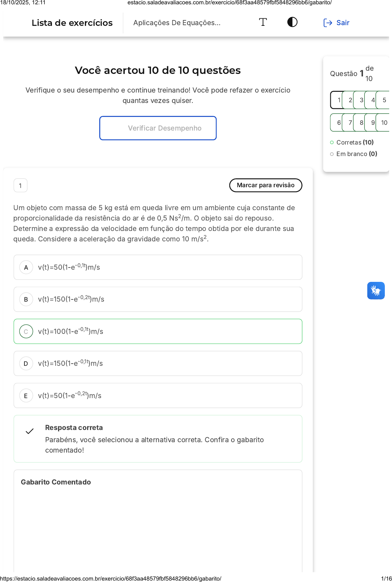Choose alternative D with 150 and 0,1t

(x=158, y=364)
